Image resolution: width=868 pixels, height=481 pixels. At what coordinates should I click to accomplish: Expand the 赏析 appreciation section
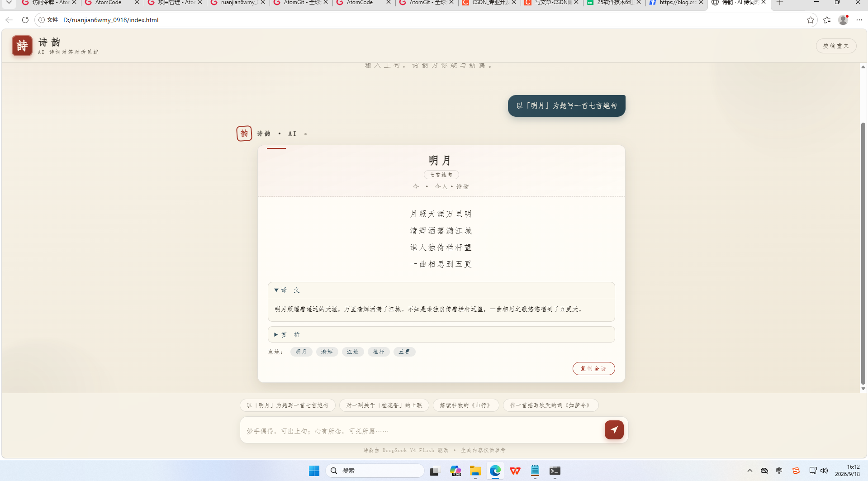pyautogui.click(x=441, y=334)
